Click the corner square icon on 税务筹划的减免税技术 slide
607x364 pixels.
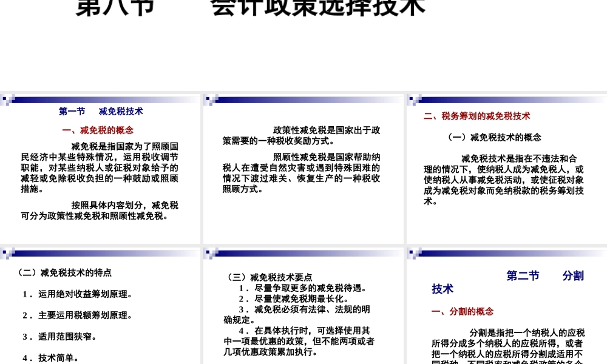(412, 99)
